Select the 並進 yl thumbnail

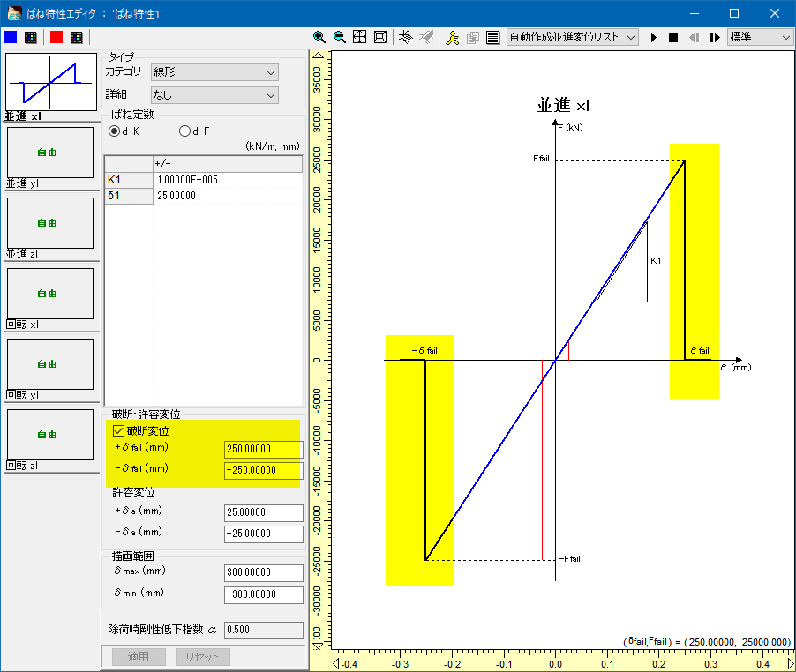(50, 153)
